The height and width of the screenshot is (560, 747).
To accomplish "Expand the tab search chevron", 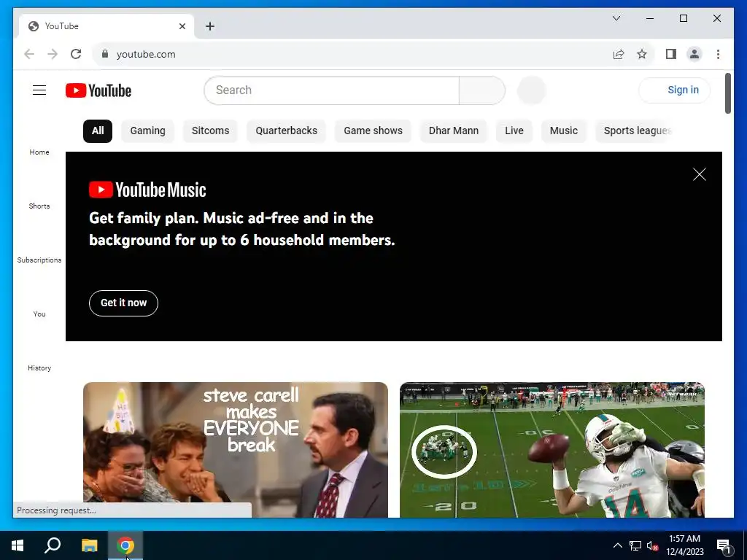I will (x=616, y=18).
